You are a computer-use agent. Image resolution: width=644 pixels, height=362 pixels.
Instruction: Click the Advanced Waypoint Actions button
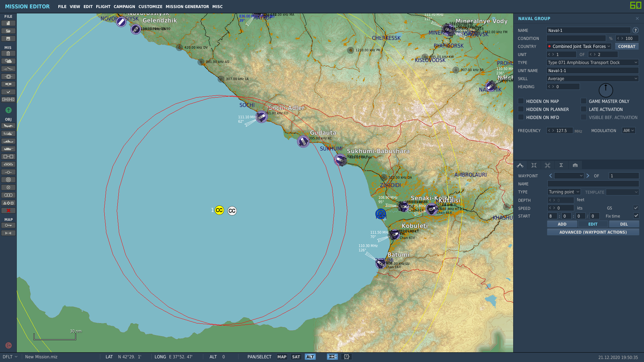pos(593,232)
